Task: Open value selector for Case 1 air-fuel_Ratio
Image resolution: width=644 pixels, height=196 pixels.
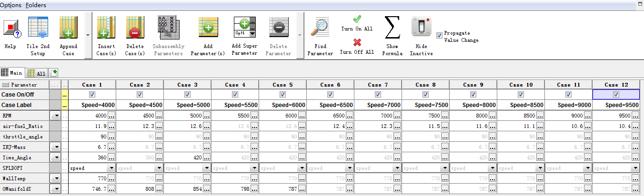Action: 111,126
